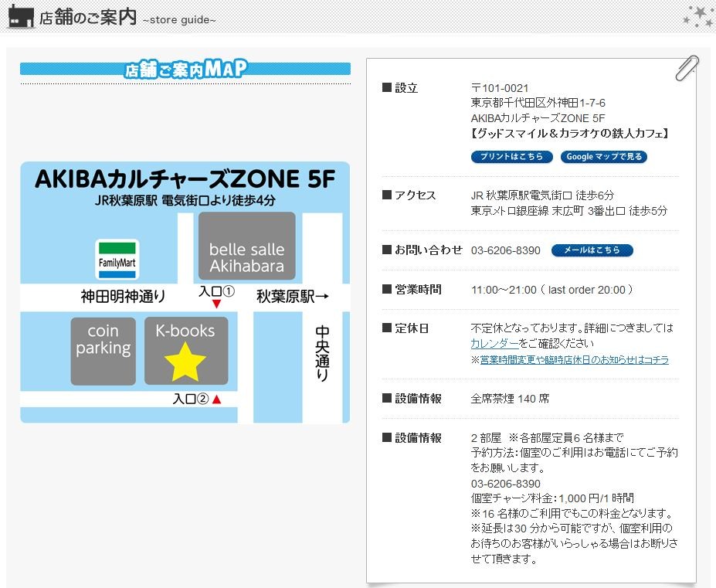Click the phone number in private room info
Viewport: 716px width, 588px height.
pyautogui.click(x=505, y=484)
